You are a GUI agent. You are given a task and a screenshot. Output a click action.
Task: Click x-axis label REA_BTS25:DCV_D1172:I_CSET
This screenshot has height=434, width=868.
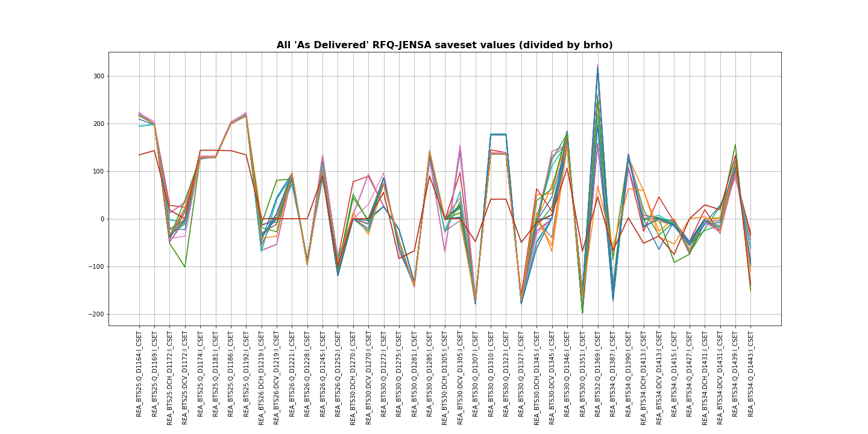(x=185, y=378)
